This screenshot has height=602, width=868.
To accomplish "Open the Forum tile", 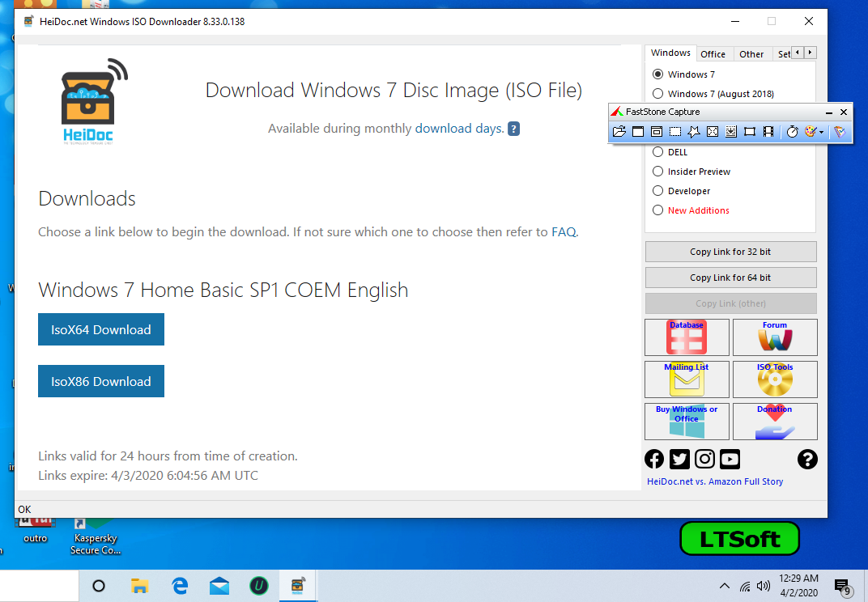I will (775, 337).
